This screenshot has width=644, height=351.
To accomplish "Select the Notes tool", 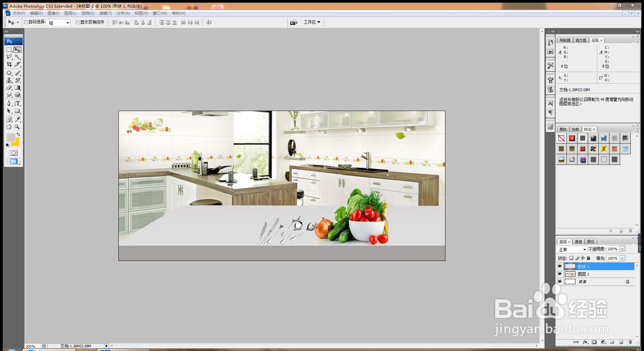I will (9, 119).
